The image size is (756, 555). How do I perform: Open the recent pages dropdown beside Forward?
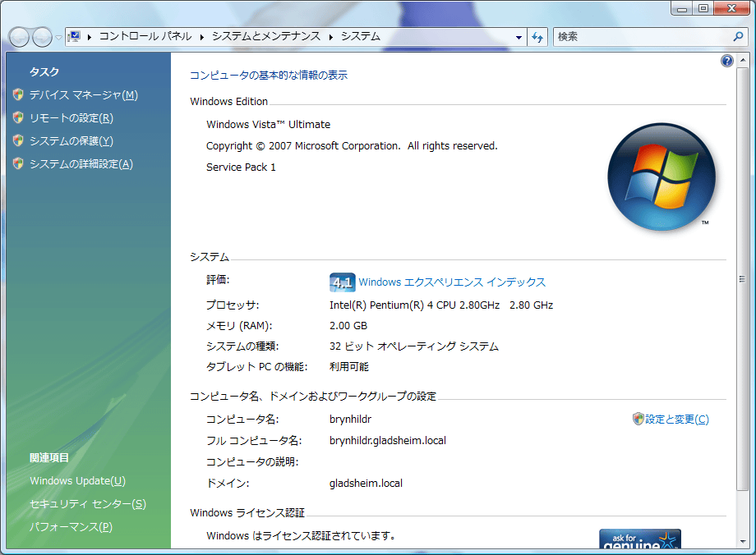pos(58,38)
